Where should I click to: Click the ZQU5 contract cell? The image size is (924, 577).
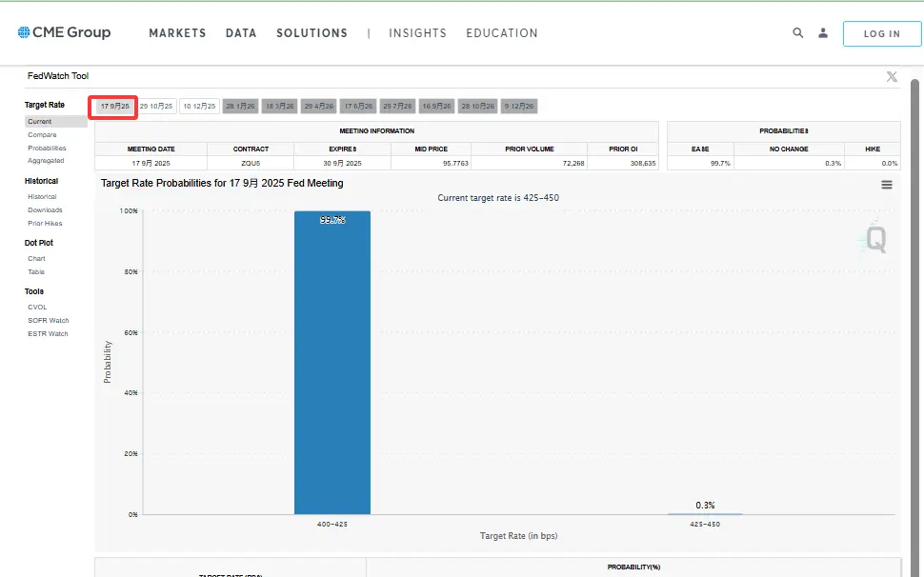(251, 163)
